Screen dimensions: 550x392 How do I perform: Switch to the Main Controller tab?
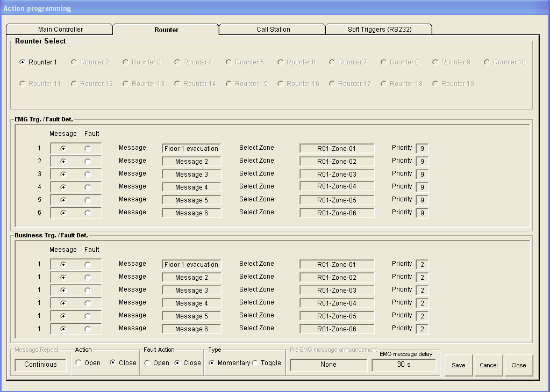click(x=60, y=30)
